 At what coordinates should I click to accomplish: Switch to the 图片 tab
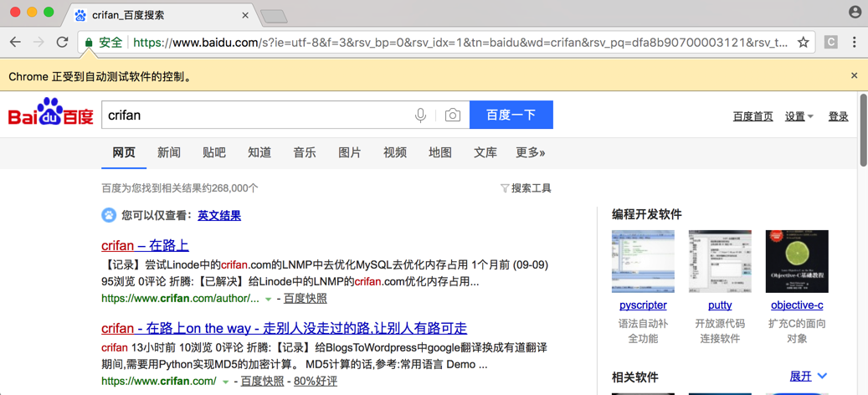click(x=349, y=152)
